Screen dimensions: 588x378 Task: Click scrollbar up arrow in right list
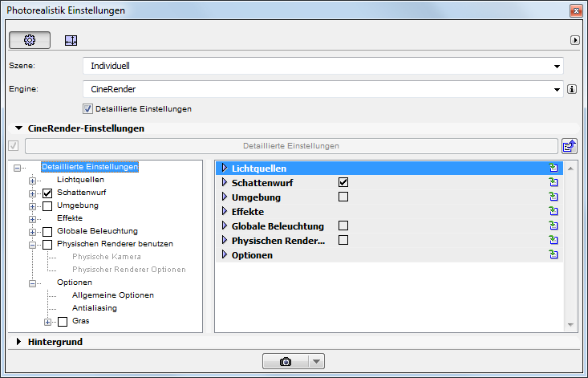pos(570,169)
